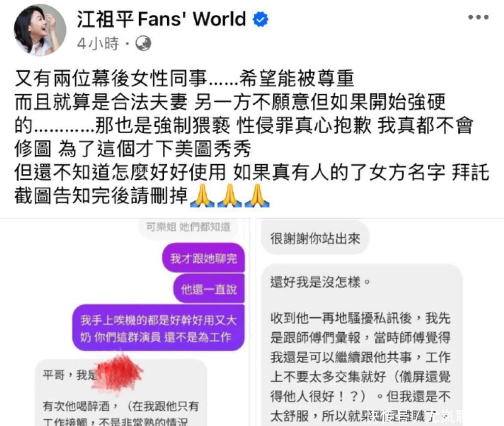Click the first praying hands emoji
The width and height of the screenshot is (504, 426).
pyautogui.click(x=202, y=196)
